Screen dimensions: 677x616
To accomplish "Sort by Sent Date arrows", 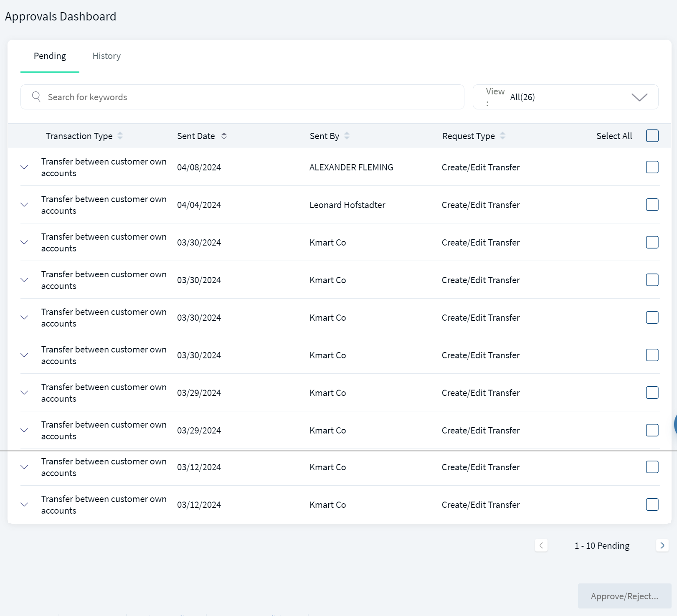I will pos(224,136).
